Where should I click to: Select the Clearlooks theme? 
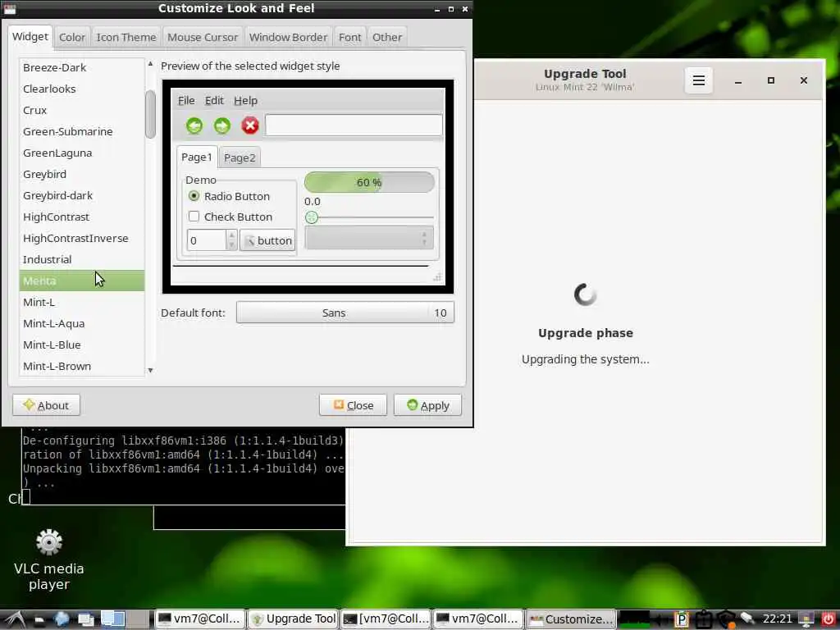82,89
